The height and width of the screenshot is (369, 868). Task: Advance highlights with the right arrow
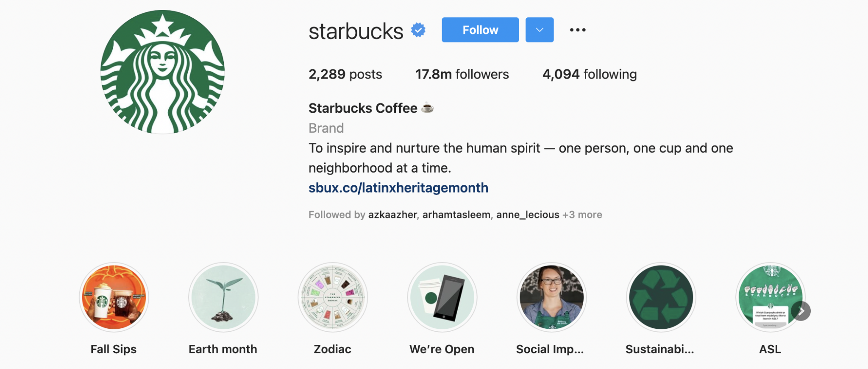pyautogui.click(x=801, y=311)
